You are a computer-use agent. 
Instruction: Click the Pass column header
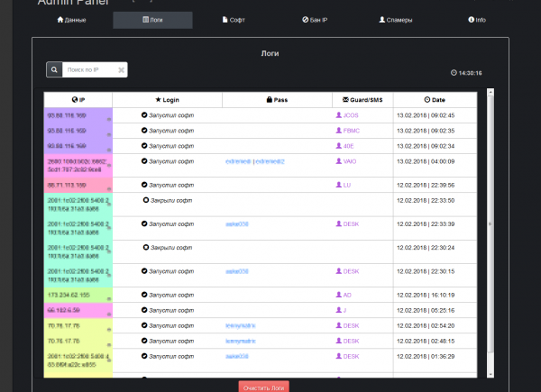[x=277, y=99]
